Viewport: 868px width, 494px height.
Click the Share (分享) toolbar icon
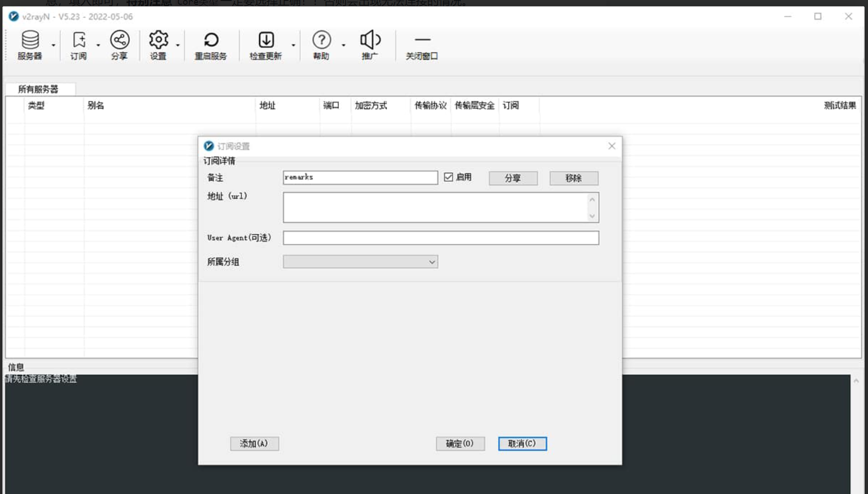coord(120,45)
